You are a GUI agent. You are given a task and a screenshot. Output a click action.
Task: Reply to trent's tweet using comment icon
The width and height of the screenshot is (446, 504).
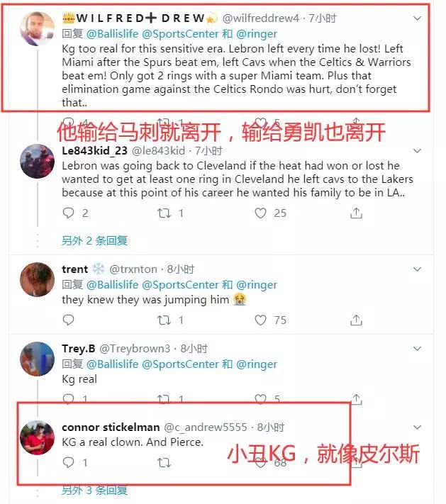pyautogui.click(x=68, y=320)
